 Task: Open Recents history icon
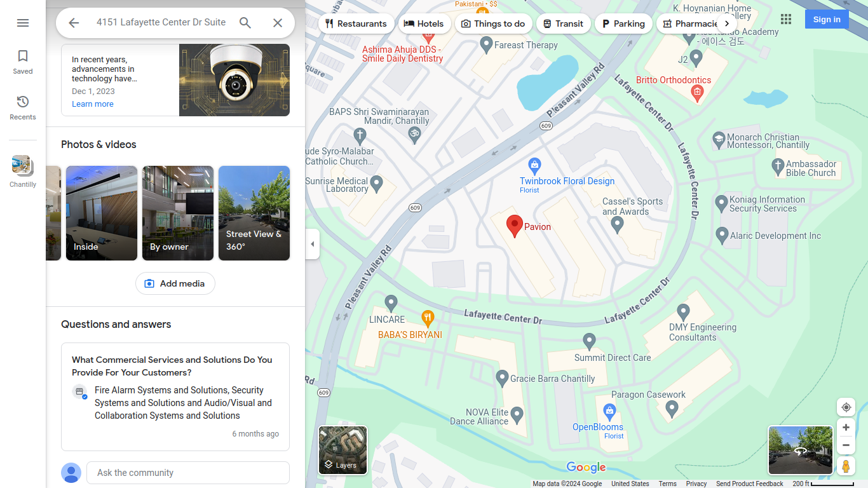tap(23, 107)
